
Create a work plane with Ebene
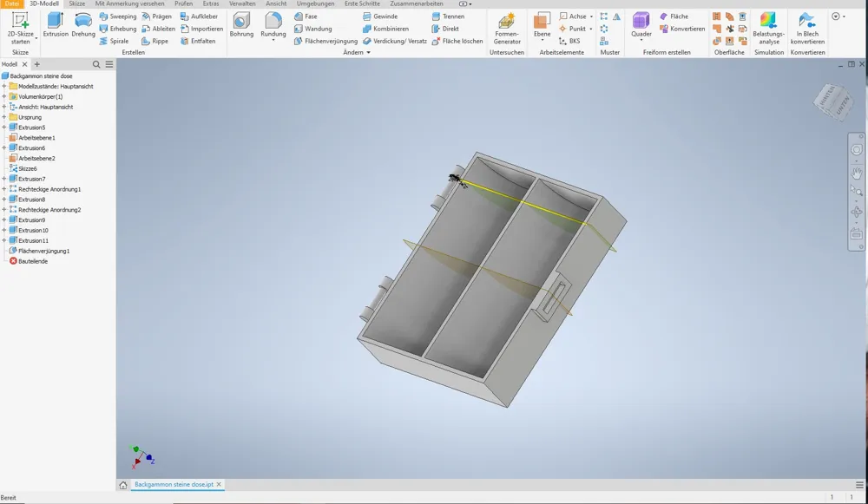click(542, 26)
